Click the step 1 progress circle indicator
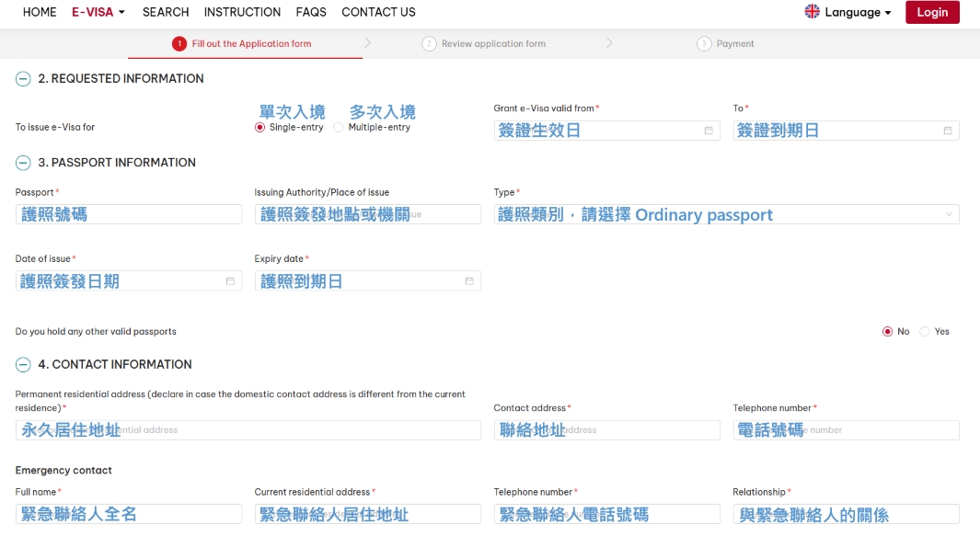980x536 pixels. (x=179, y=42)
